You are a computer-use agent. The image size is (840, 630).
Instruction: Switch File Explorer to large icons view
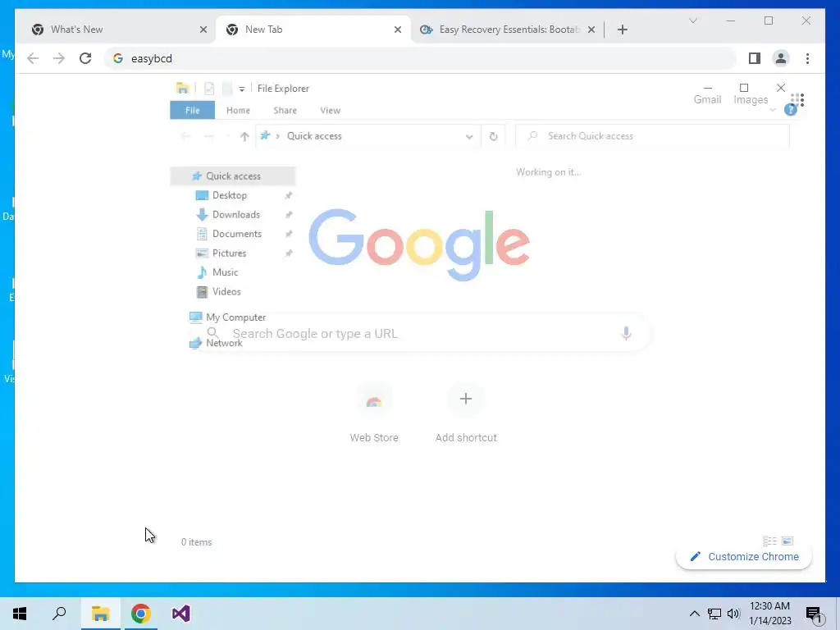tap(787, 541)
